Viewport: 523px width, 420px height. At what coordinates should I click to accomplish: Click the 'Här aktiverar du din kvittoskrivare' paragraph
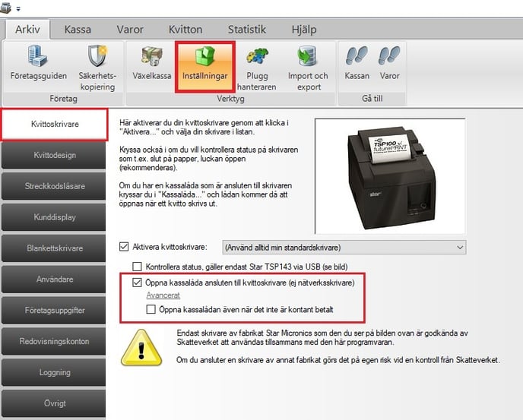(204, 127)
